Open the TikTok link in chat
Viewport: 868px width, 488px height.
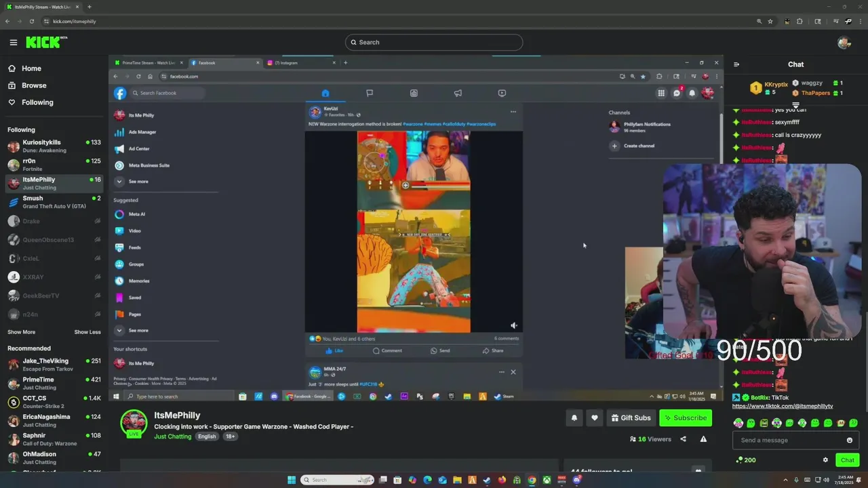(x=783, y=406)
